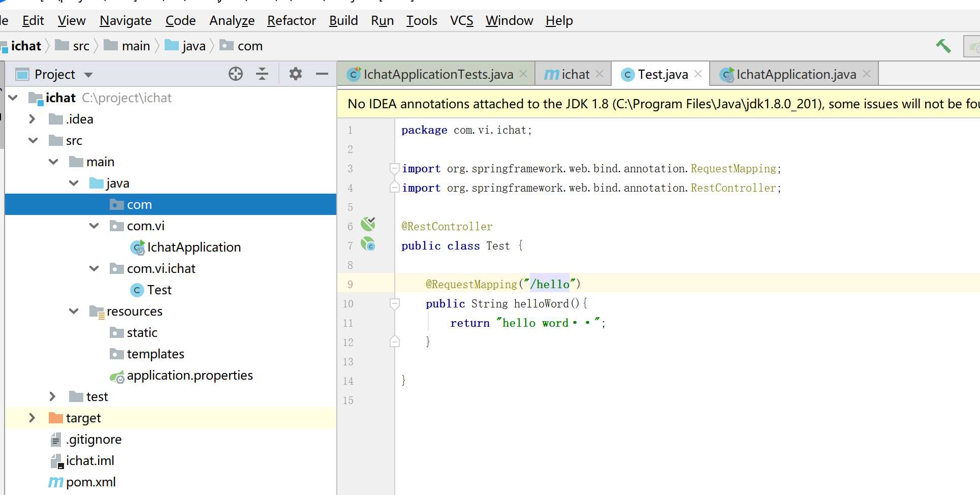The image size is (980, 495).
Task: Collapse the com.vi package
Action: click(x=94, y=226)
